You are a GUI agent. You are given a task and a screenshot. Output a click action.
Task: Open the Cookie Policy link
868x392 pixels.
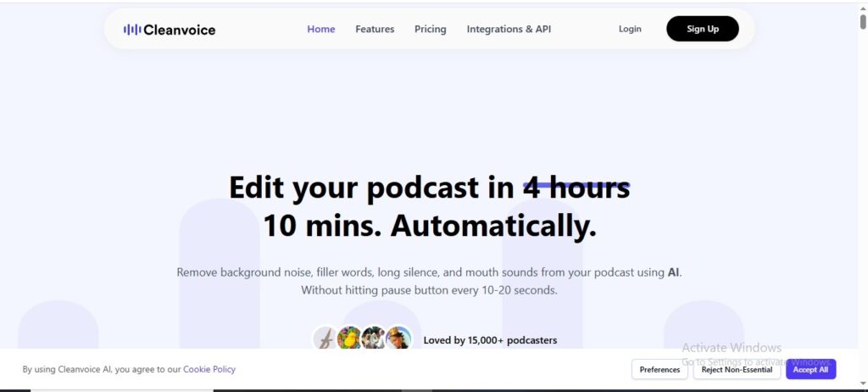(x=209, y=369)
